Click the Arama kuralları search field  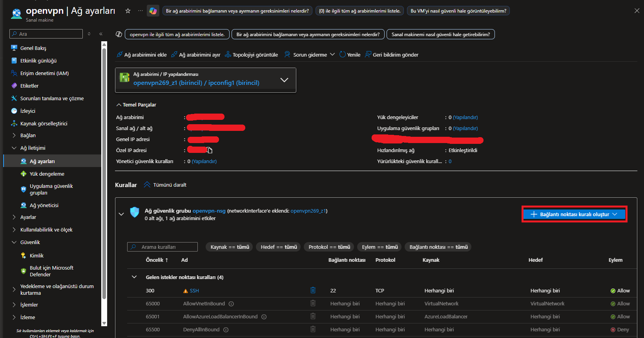tap(162, 247)
